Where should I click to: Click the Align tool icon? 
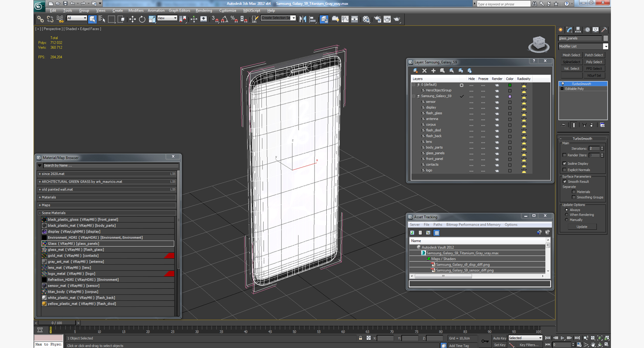[x=312, y=19]
